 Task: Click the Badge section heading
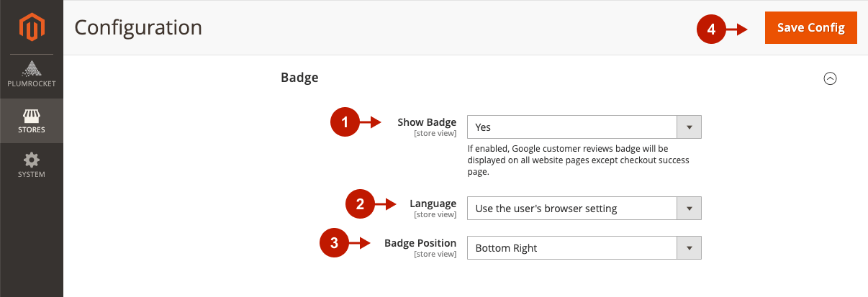pos(299,77)
